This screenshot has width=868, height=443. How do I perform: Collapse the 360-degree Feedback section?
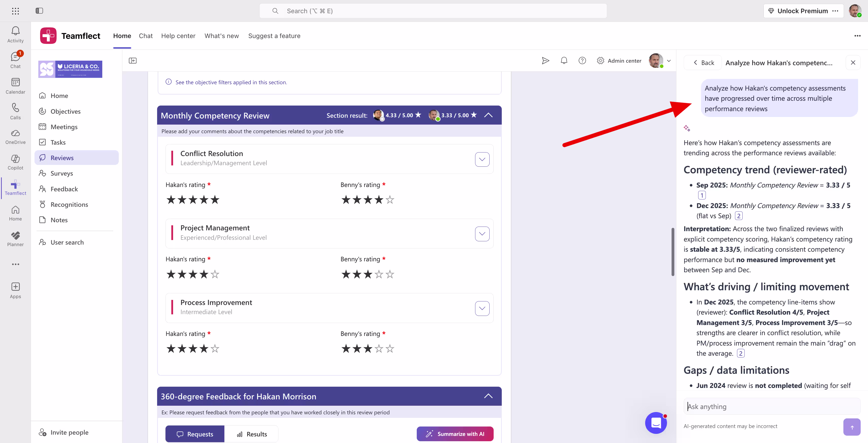[488, 396]
